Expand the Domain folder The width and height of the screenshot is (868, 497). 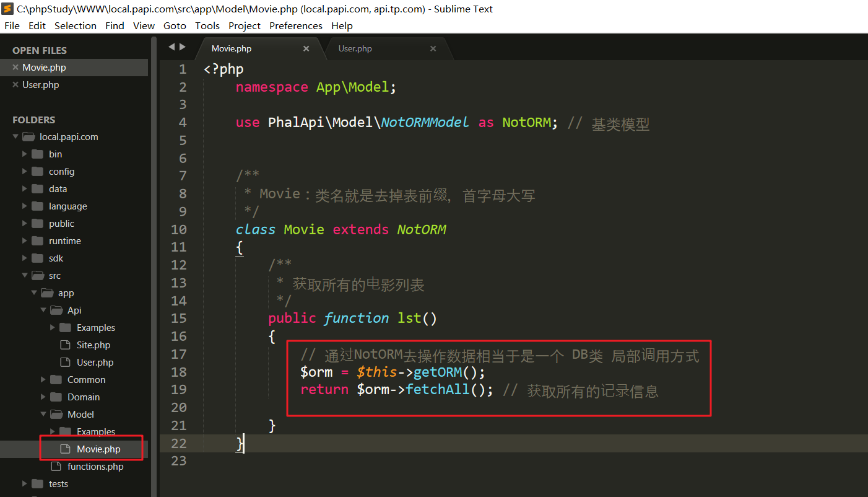click(x=43, y=397)
